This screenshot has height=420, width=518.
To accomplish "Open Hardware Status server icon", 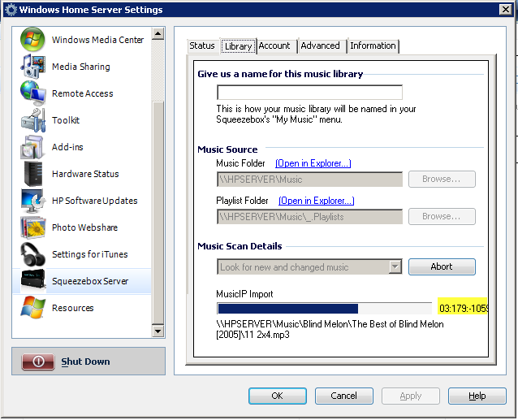I will tap(32, 174).
